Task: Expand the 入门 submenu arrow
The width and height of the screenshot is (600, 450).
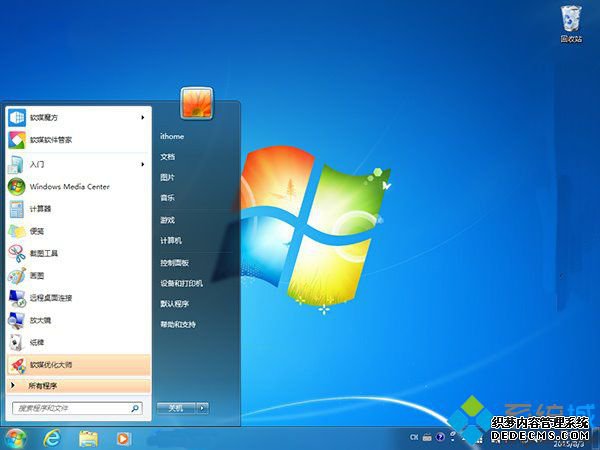Action: click(x=142, y=164)
